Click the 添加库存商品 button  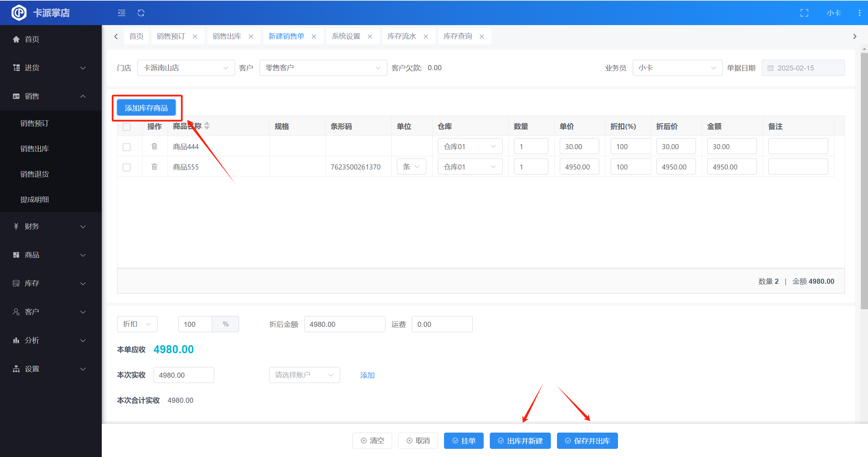(146, 108)
